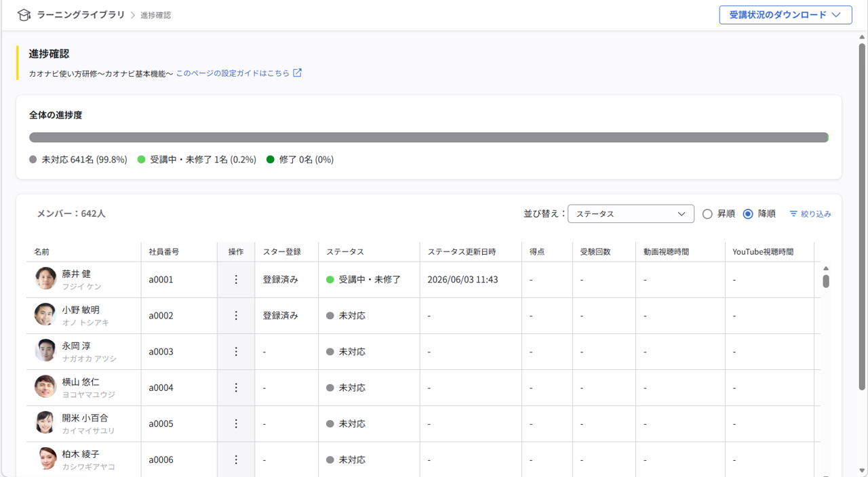Click the dark green 修了 0名 legend dot
The width and height of the screenshot is (868, 477).
[271, 160]
